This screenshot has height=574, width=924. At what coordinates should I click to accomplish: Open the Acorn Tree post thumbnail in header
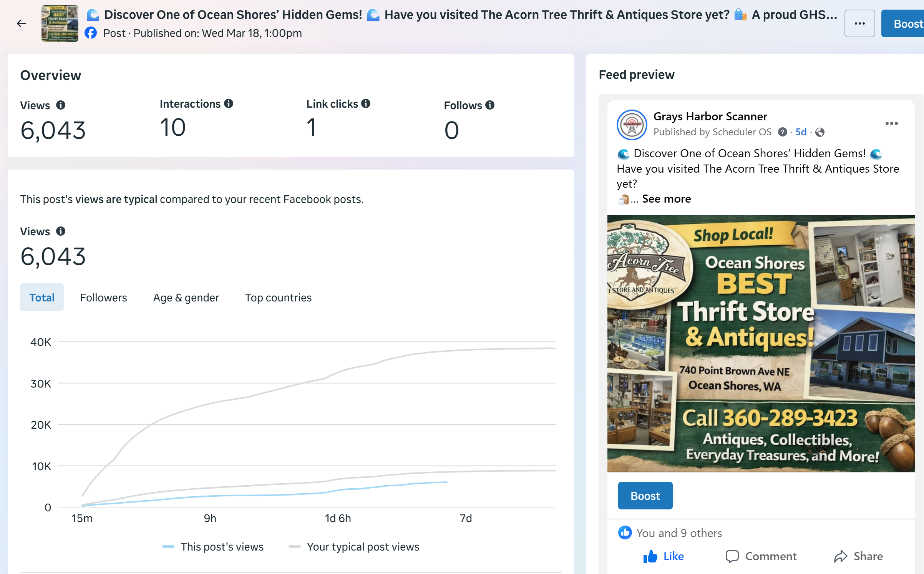click(60, 23)
